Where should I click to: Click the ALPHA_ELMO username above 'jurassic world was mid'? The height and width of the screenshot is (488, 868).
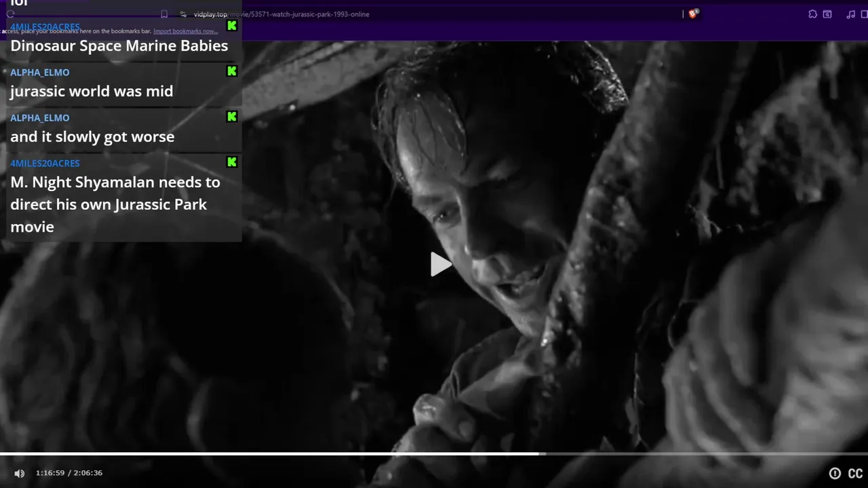click(39, 73)
